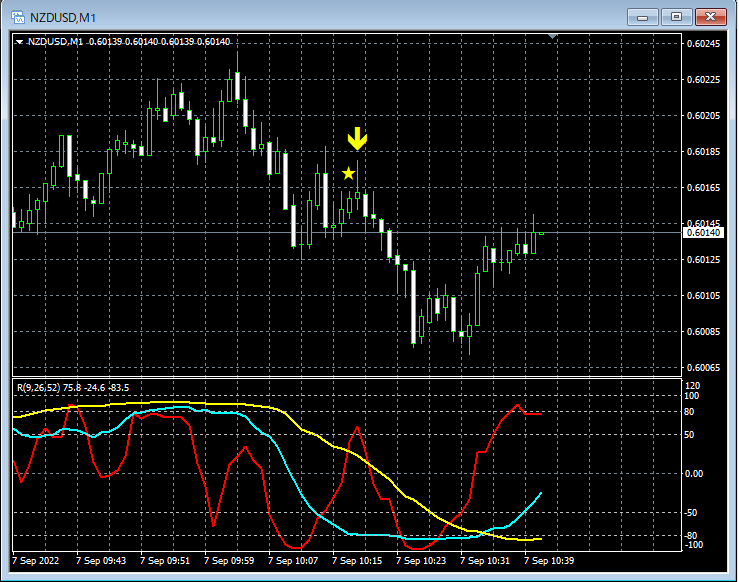Click the 120 indicator scale label
This screenshot has width=739, height=582.
693,386
